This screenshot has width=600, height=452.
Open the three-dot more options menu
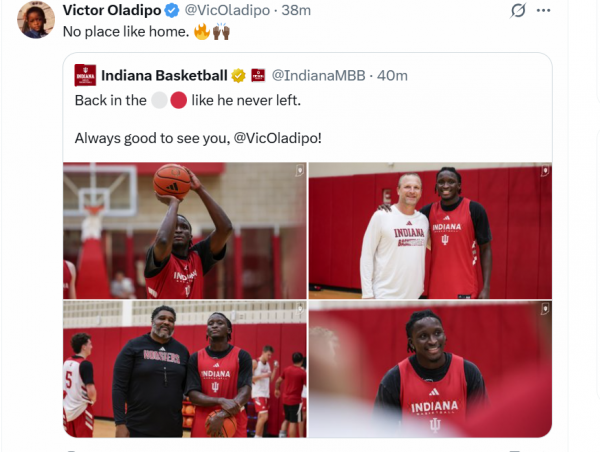(x=543, y=10)
